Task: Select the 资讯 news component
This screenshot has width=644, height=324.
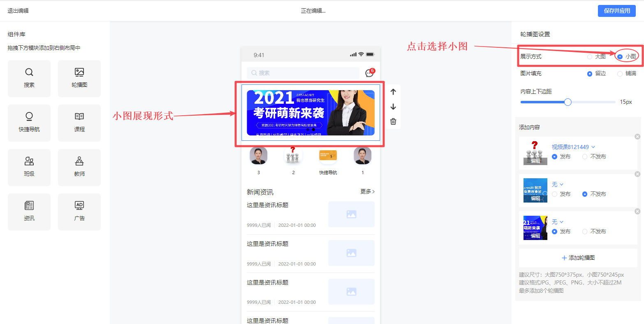Action: pos(29,212)
